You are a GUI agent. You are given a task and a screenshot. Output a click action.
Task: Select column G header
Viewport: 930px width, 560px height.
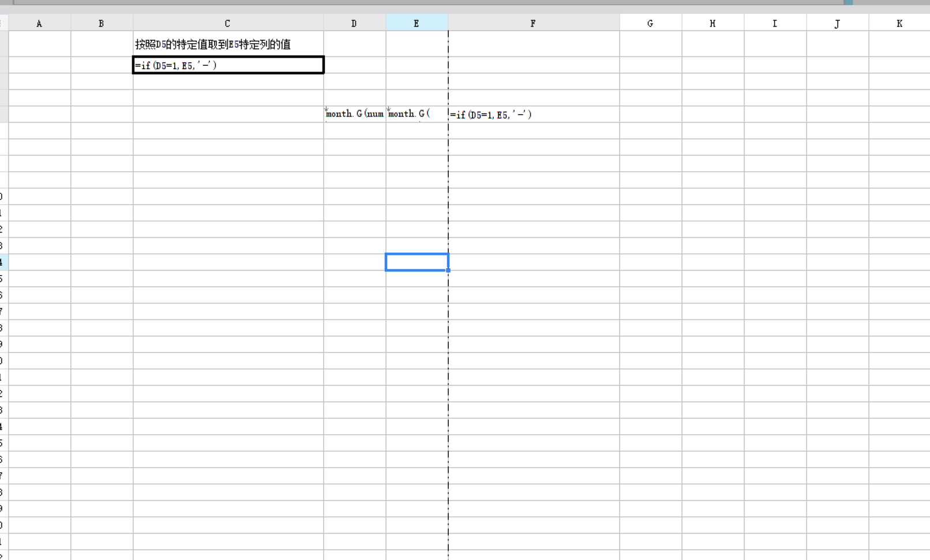651,23
